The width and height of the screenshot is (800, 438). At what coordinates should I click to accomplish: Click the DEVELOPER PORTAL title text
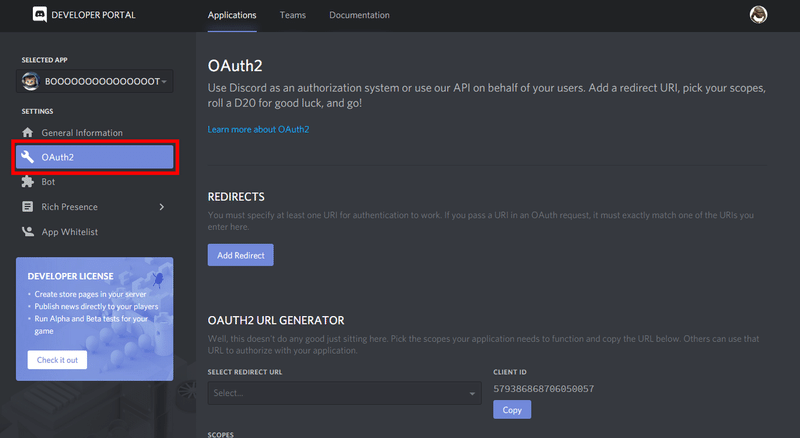coord(93,15)
